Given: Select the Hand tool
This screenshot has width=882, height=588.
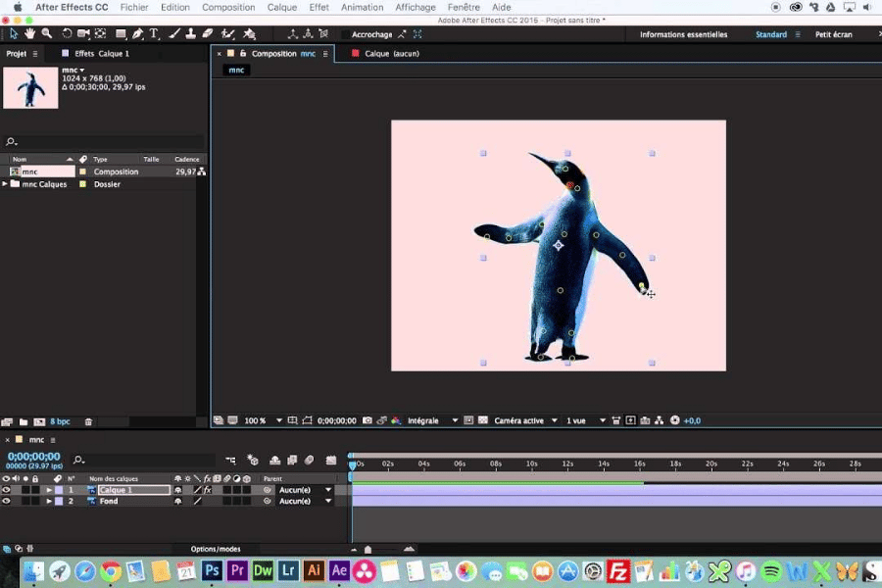Looking at the screenshot, I should point(30,34).
